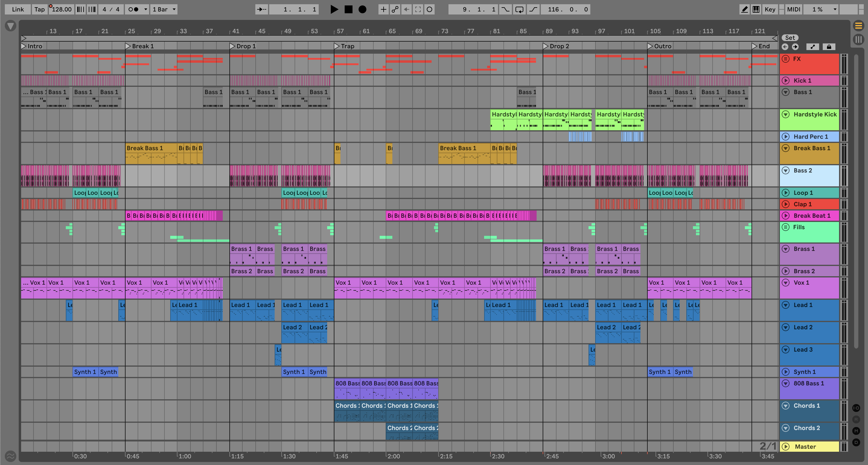The width and height of the screenshot is (868, 465).
Task: Click the Arrangement View horizontal-lines icon
Action: coord(858,26)
